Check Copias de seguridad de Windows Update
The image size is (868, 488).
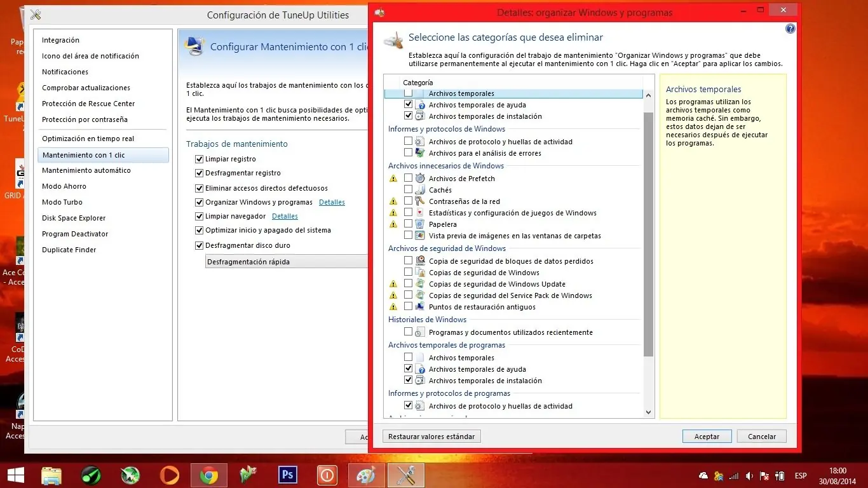[x=408, y=284]
